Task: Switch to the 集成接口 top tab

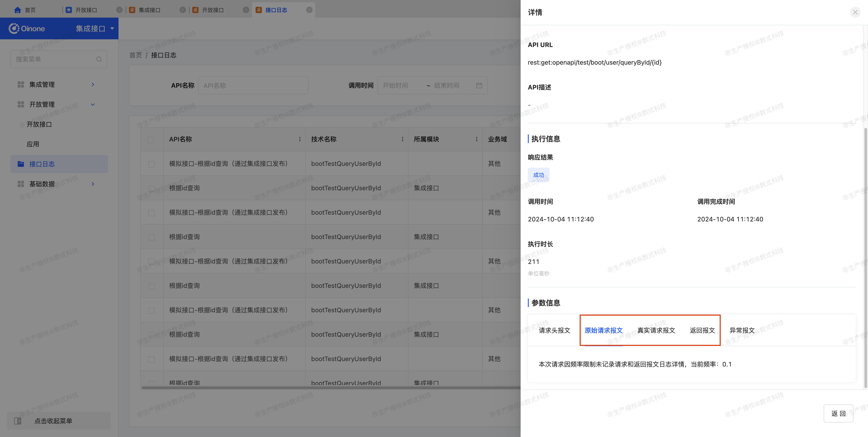Action: click(x=149, y=10)
